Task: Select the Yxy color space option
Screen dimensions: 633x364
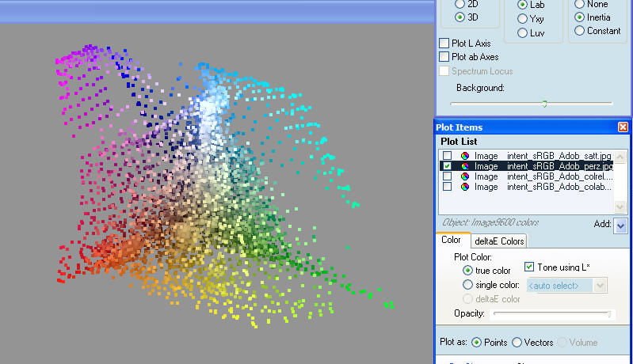Action: pos(522,18)
